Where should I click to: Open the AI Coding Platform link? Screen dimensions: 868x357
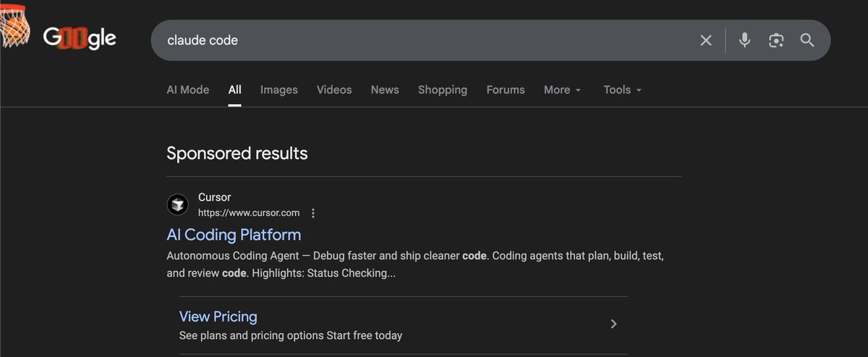click(x=234, y=235)
